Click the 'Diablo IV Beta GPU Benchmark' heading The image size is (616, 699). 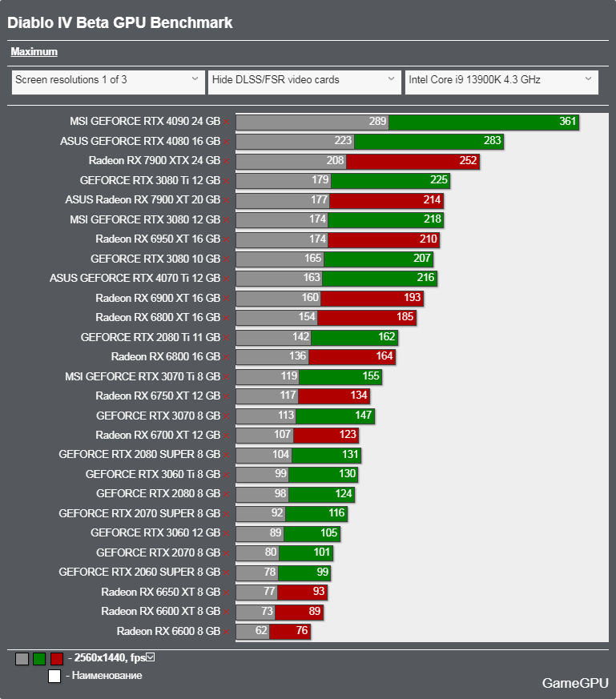click(x=120, y=22)
